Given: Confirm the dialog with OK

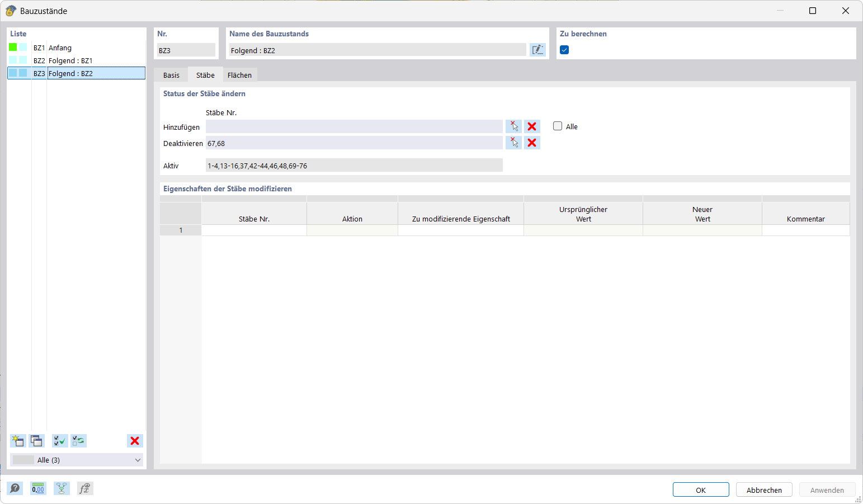Looking at the screenshot, I should 700,489.
